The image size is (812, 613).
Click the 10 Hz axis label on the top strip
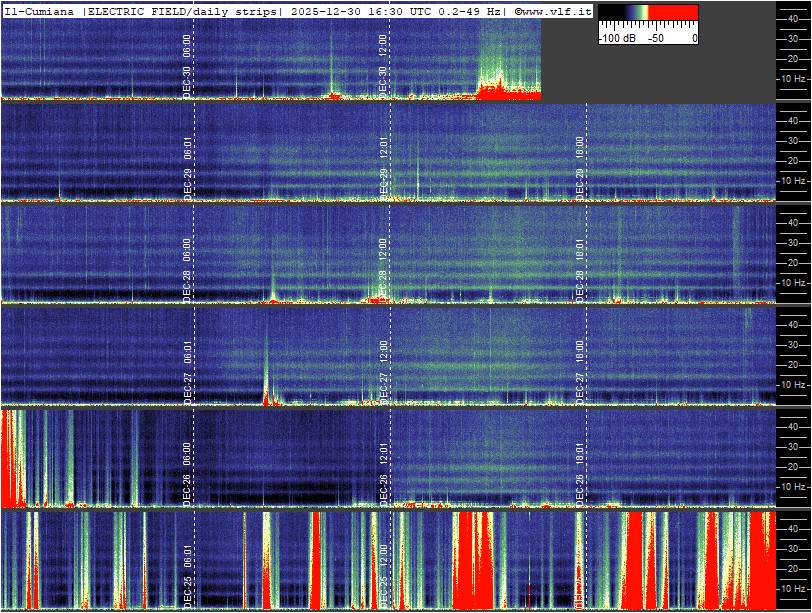click(794, 78)
